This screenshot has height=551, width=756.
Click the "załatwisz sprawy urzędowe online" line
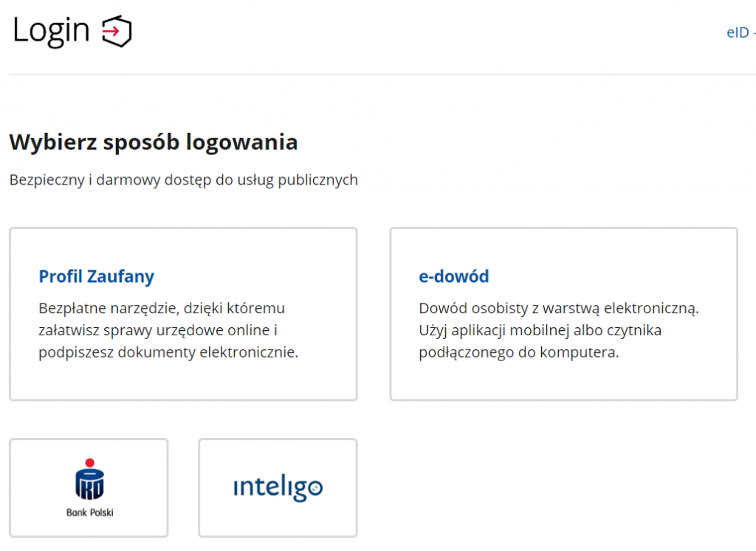(x=157, y=330)
